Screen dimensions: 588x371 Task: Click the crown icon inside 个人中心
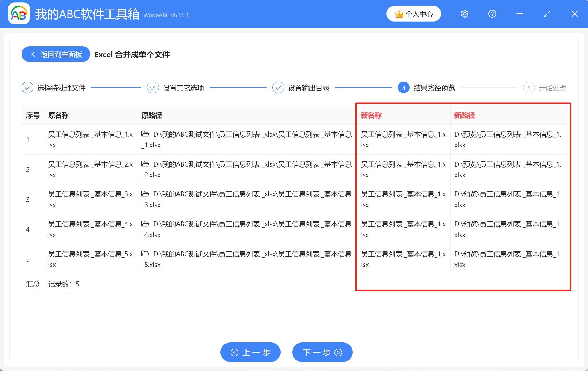point(399,13)
